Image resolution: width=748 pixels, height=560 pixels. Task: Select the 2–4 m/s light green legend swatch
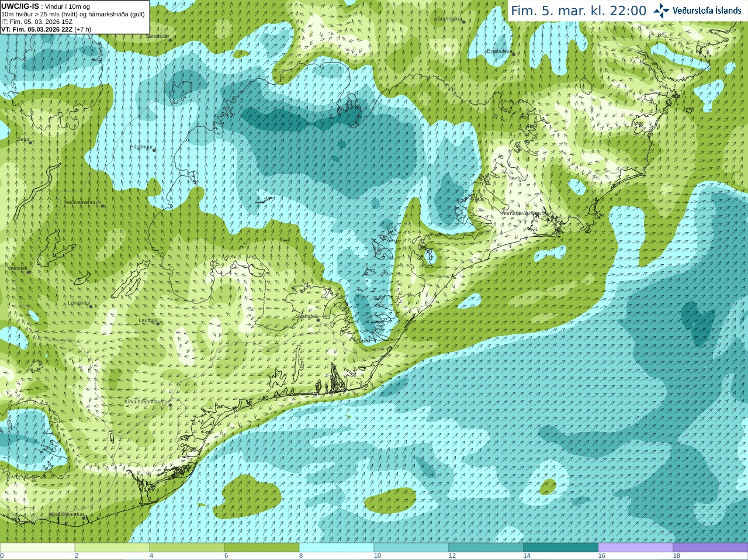[x=112, y=548]
